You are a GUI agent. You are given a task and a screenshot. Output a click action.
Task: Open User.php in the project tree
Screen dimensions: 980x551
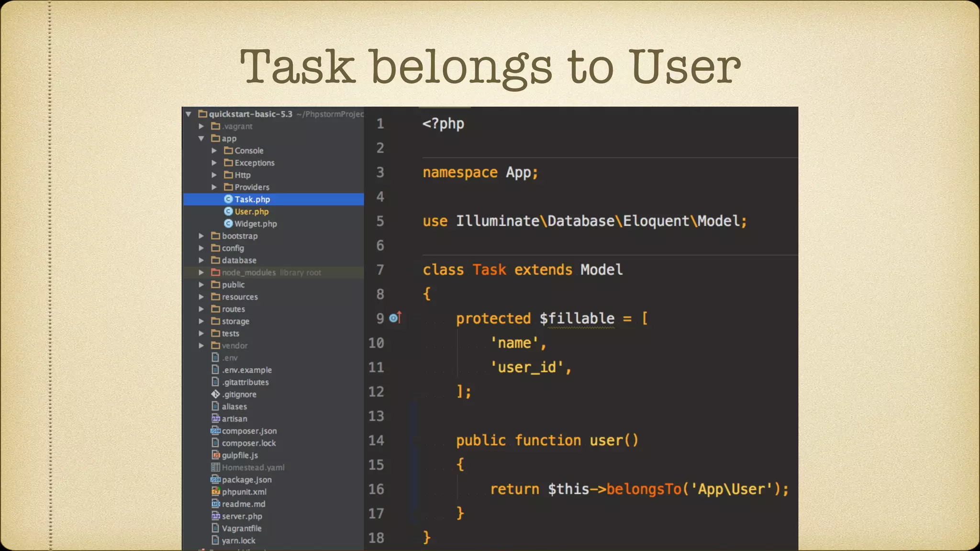click(252, 211)
